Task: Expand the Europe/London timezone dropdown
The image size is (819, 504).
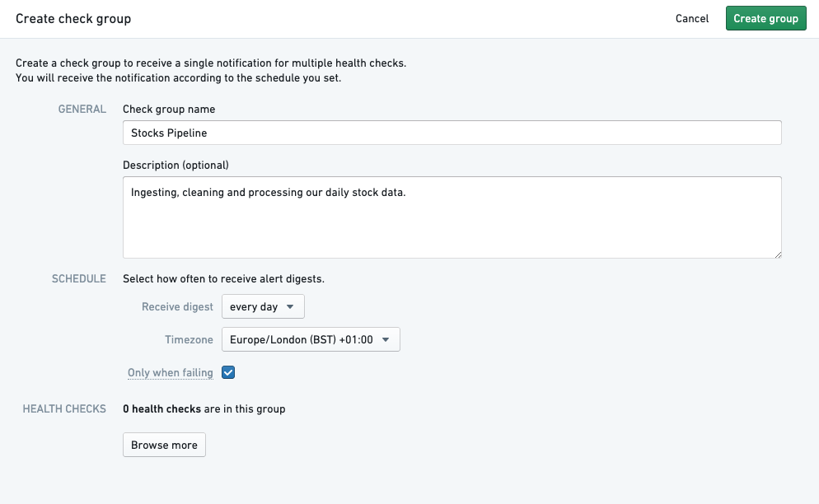Action: point(311,339)
